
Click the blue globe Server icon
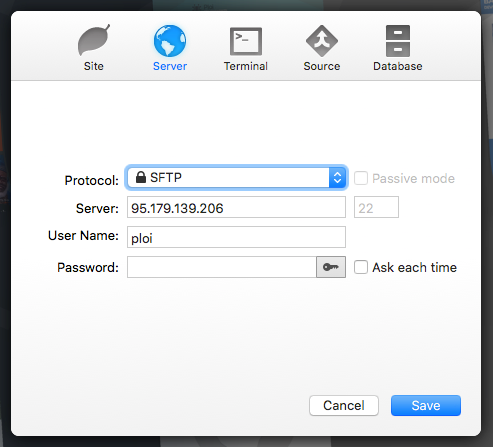170,41
